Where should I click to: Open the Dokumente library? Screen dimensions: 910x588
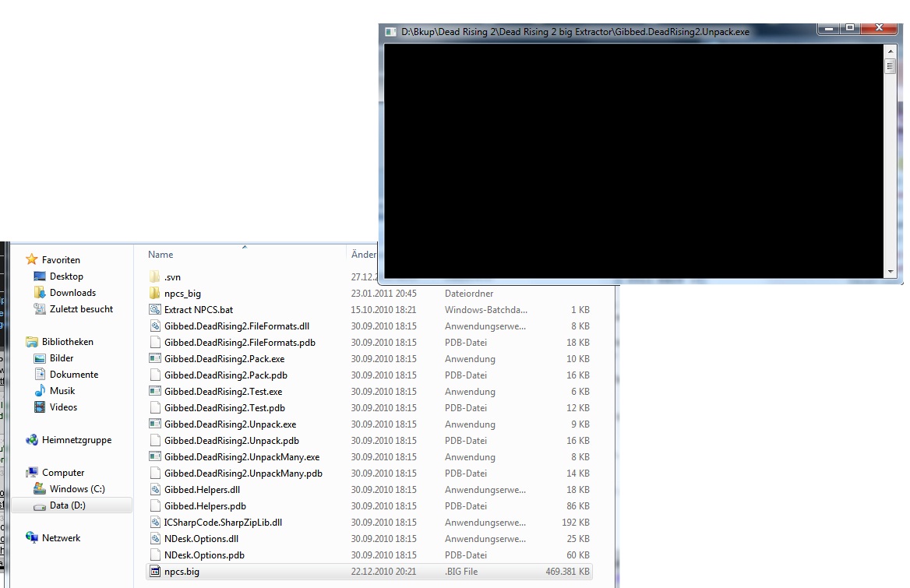tap(74, 374)
